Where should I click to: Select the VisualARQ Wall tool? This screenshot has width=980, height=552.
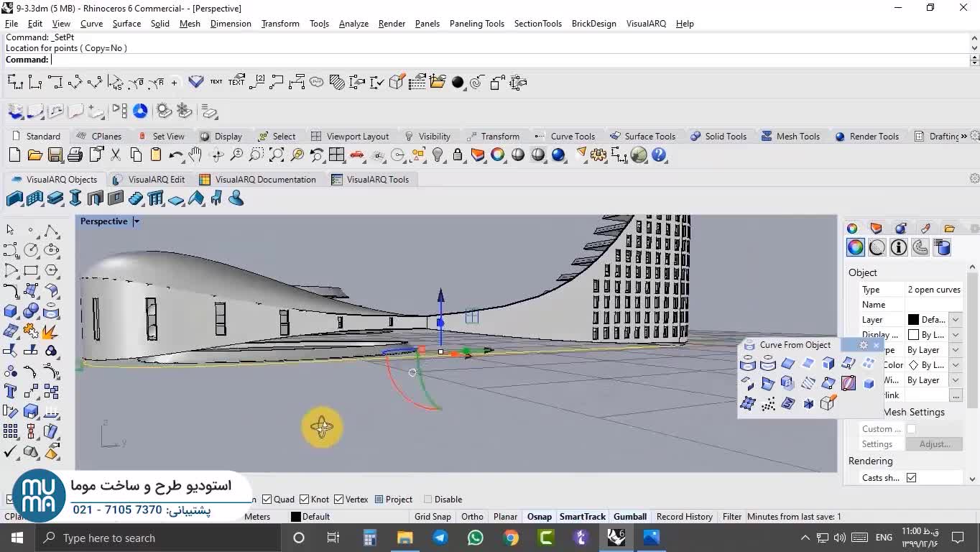[14, 199]
